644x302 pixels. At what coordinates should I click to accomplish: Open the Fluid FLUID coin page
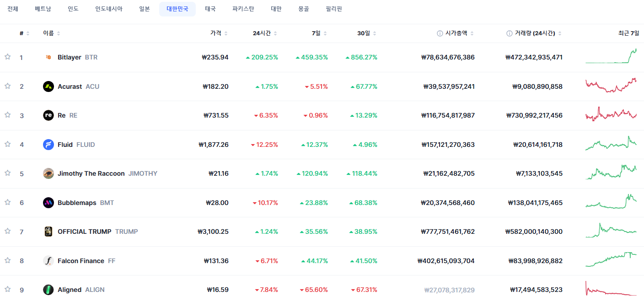coord(76,145)
